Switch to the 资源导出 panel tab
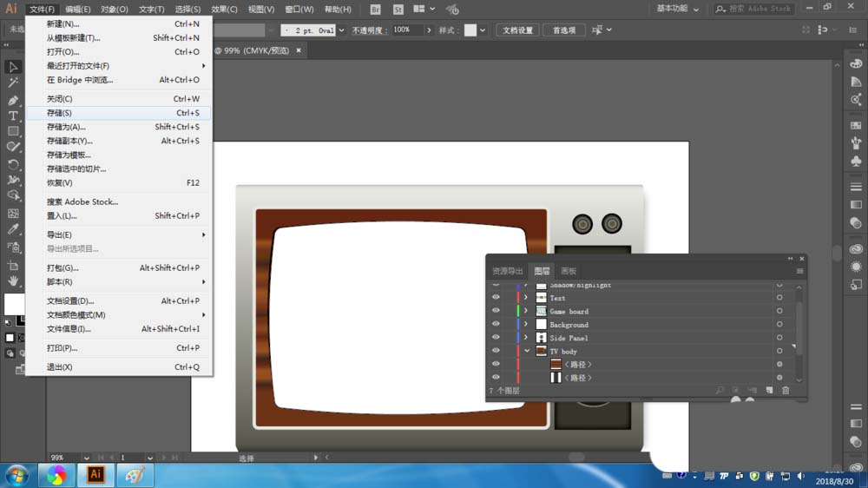This screenshot has width=868, height=488. coord(507,271)
